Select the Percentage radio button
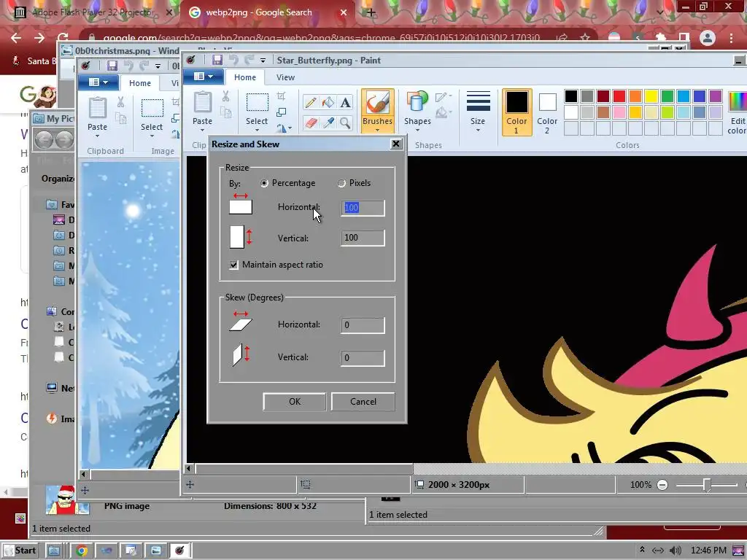 coord(264,183)
